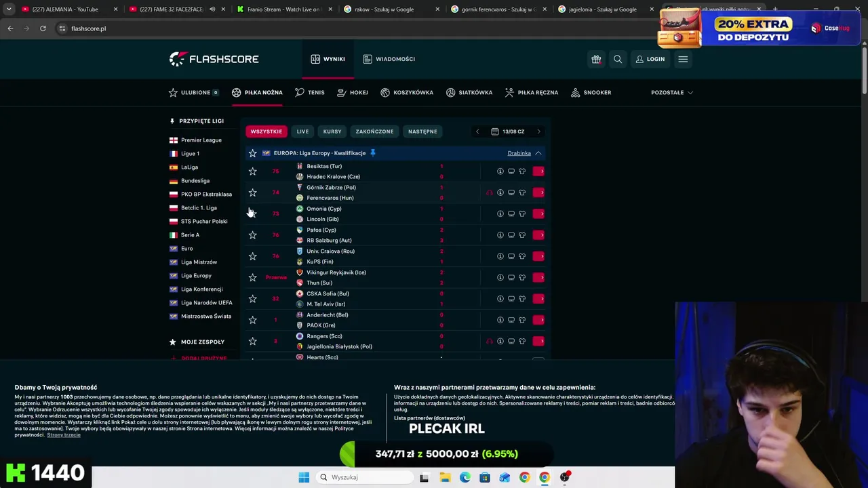This screenshot has width=868, height=488.
Task: Open the Flashscore search icon
Action: [x=618, y=59]
